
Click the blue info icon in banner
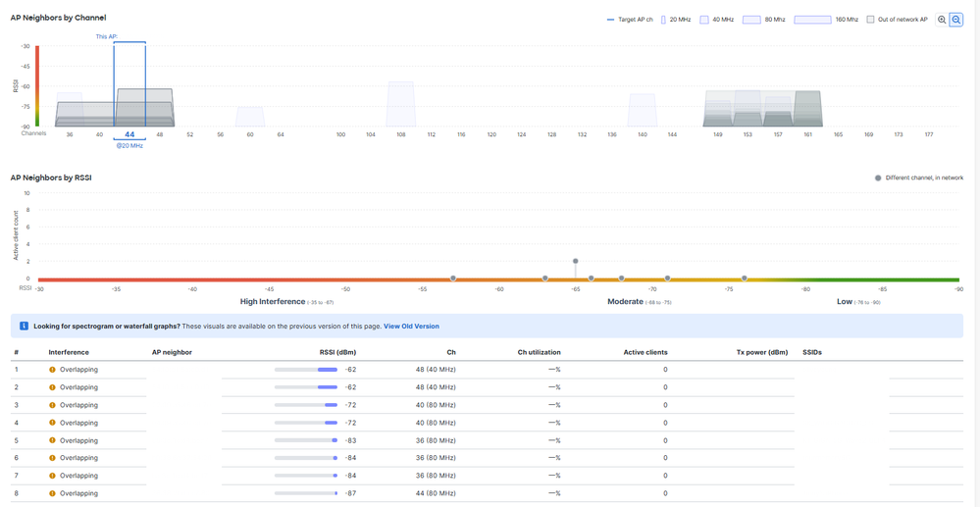point(24,326)
